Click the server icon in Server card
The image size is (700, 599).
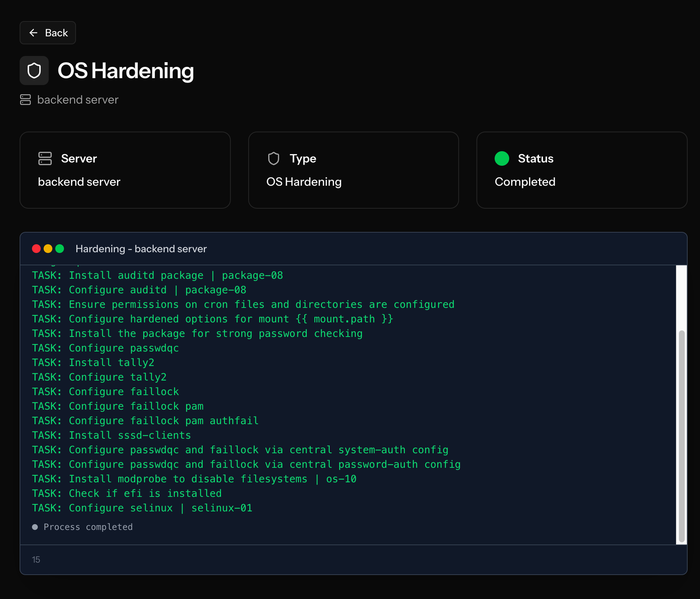[x=45, y=158]
